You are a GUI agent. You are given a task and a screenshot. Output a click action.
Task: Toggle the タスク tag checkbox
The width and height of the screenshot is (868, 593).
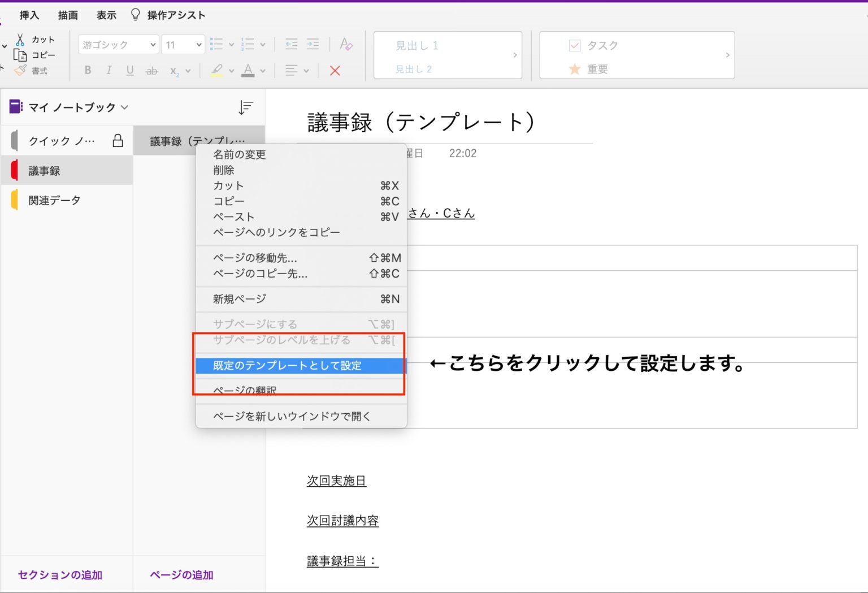click(575, 45)
